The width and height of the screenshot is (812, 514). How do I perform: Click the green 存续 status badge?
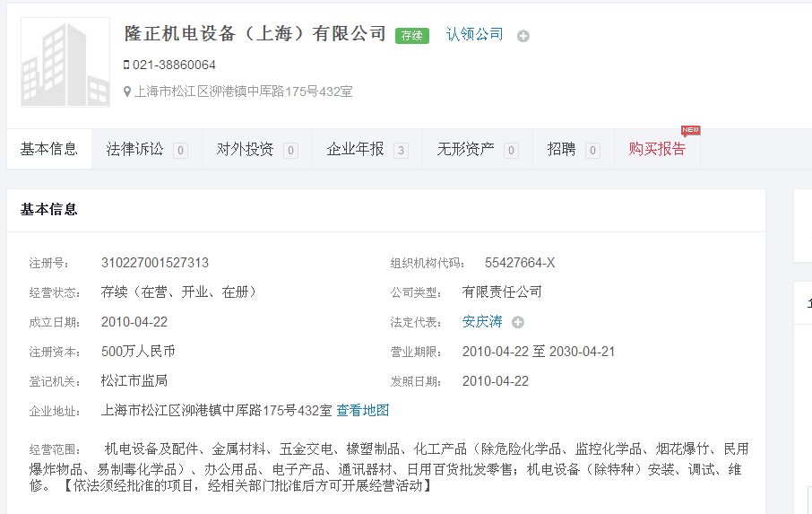tap(412, 36)
